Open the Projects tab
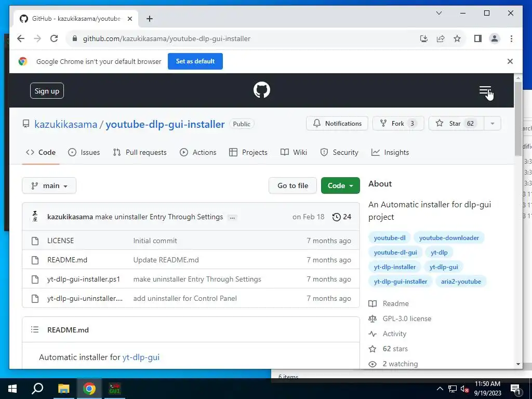Image resolution: width=532 pixels, height=399 pixels. coord(248,152)
